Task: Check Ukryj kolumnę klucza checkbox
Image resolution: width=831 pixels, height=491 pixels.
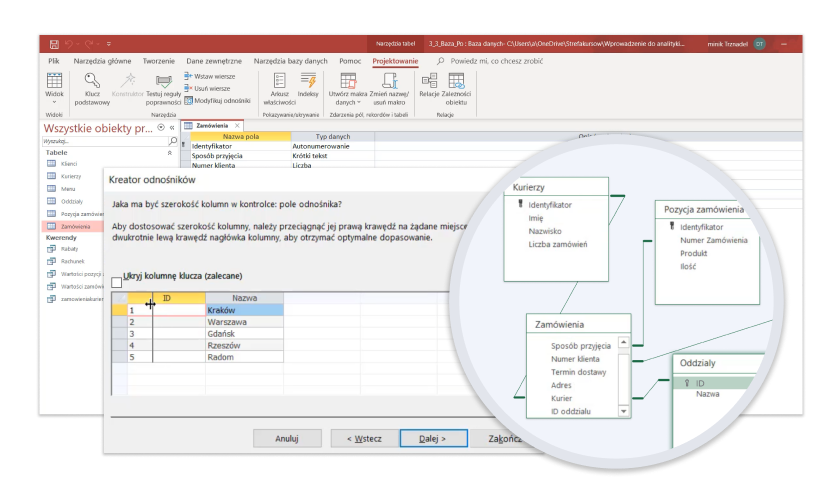Action: pyautogui.click(x=117, y=282)
